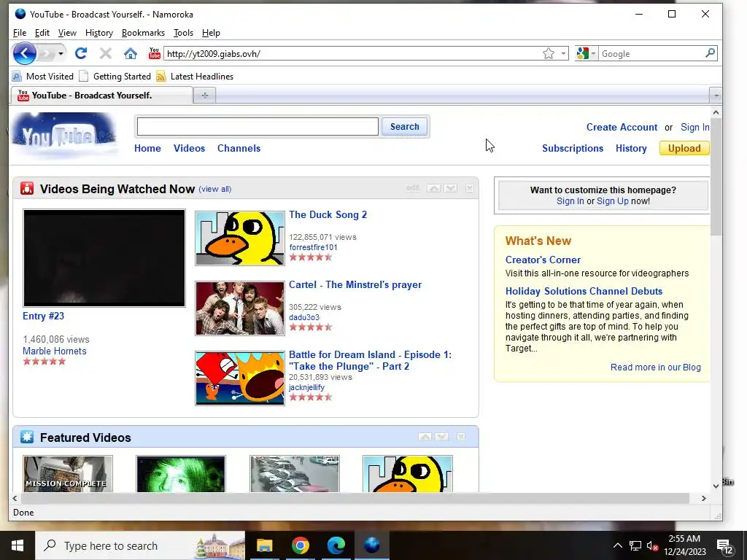Launch Microsoft Edge from the taskbar

point(336,545)
